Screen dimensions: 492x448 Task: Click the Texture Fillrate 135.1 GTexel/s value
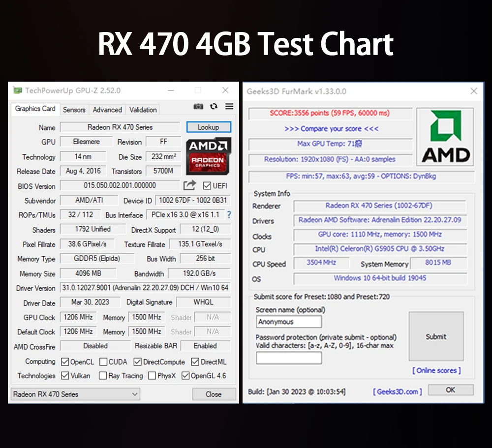pos(200,244)
